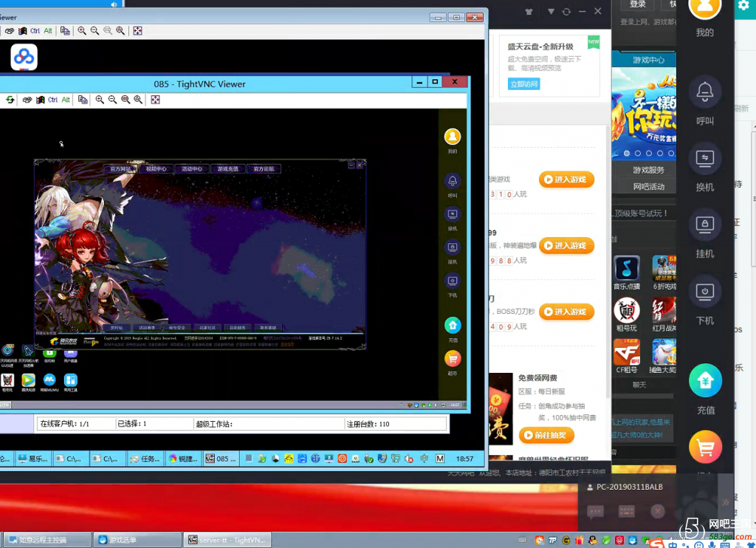The height and width of the screenshot is (548, 756).
Task: Zoom in using 085 TightVNC Viewer toolbar
Action: 100,100
